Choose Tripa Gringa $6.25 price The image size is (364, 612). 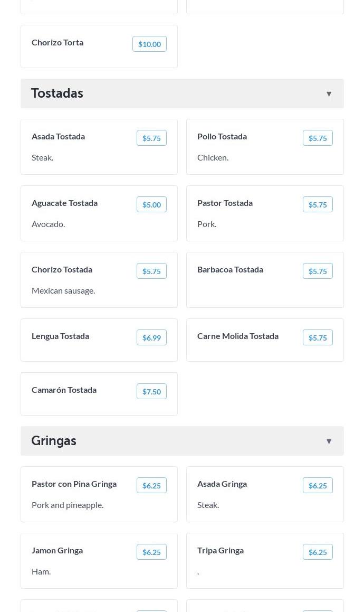coord(318,552)
